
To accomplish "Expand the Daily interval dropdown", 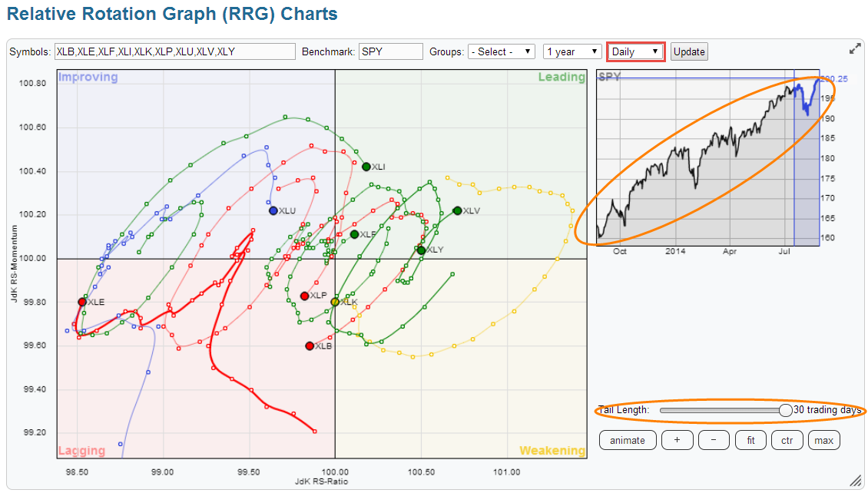I will pyautogui.click(x=635, y=51).
